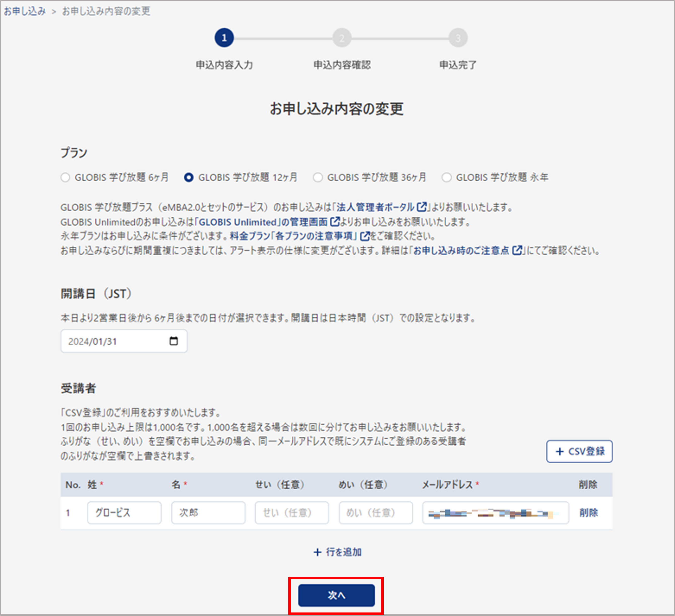Delete attendee row 1 with 削除

[x=588, y=512]
